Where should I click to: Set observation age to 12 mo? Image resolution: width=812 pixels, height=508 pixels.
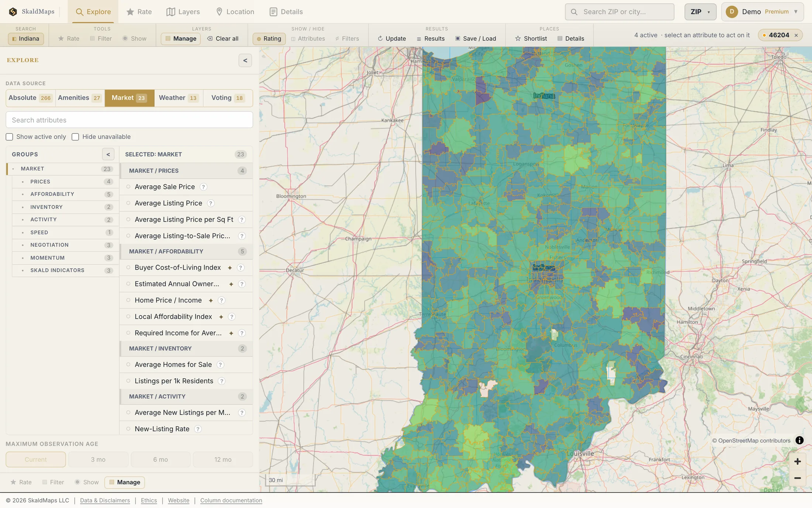(223, 460)
